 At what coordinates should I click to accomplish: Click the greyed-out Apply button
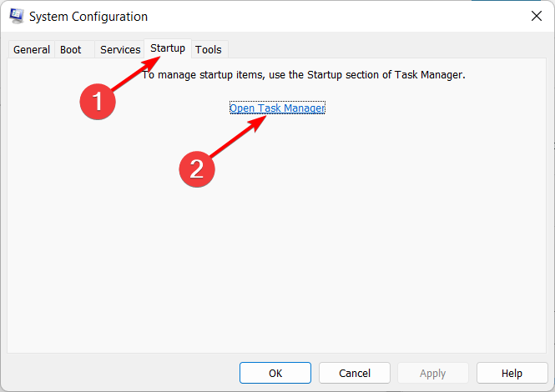(433, 373)
